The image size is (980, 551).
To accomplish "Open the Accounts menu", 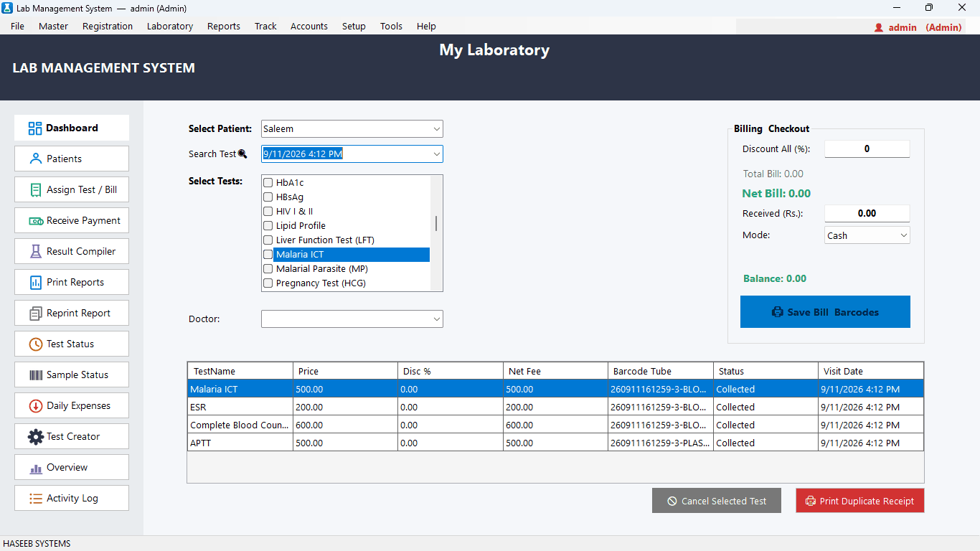I will 309,27.
